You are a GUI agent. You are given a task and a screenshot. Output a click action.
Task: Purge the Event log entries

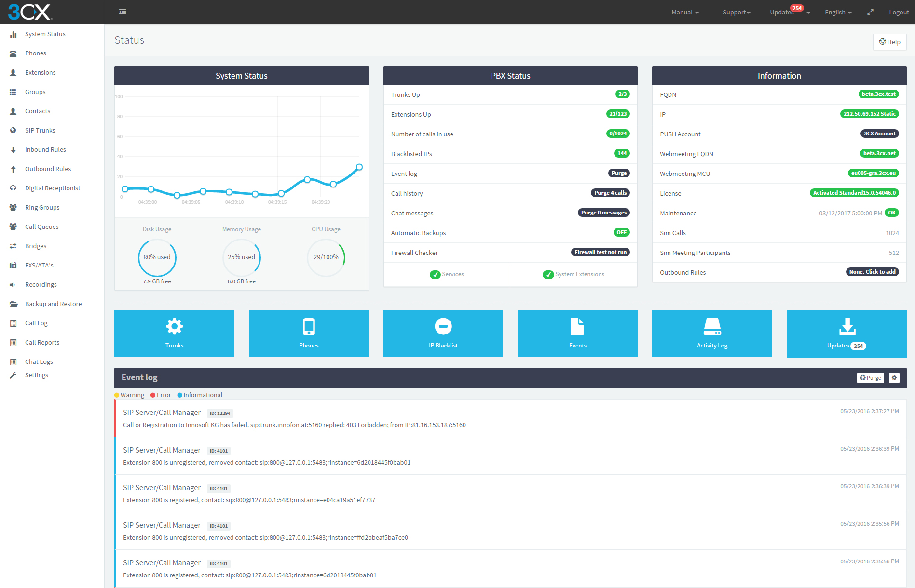(x=870, y=377)
